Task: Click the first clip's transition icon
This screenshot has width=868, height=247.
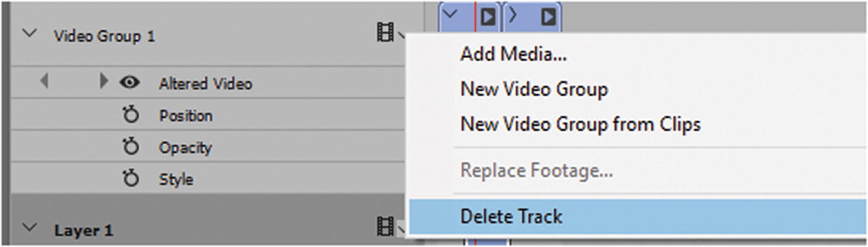Action: [488, 16]
